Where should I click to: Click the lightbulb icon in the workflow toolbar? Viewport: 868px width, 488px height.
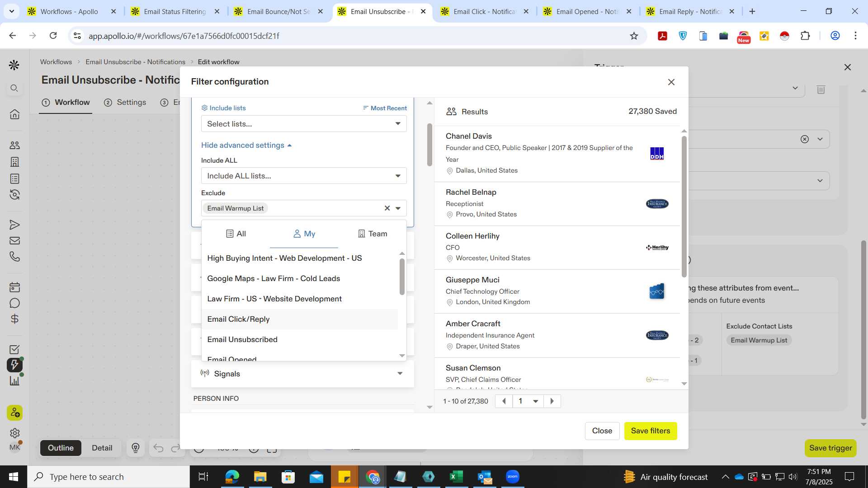click(x=136, y=448)
